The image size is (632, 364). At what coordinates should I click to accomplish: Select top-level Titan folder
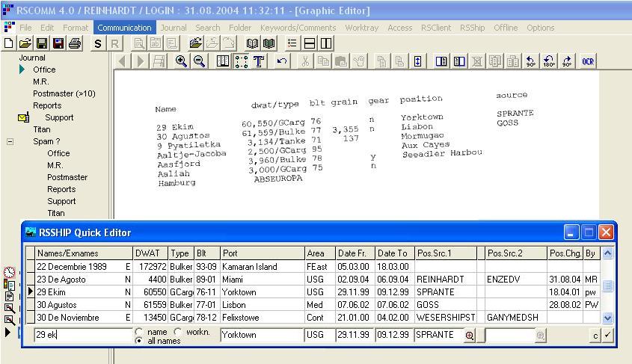point(42,129)
